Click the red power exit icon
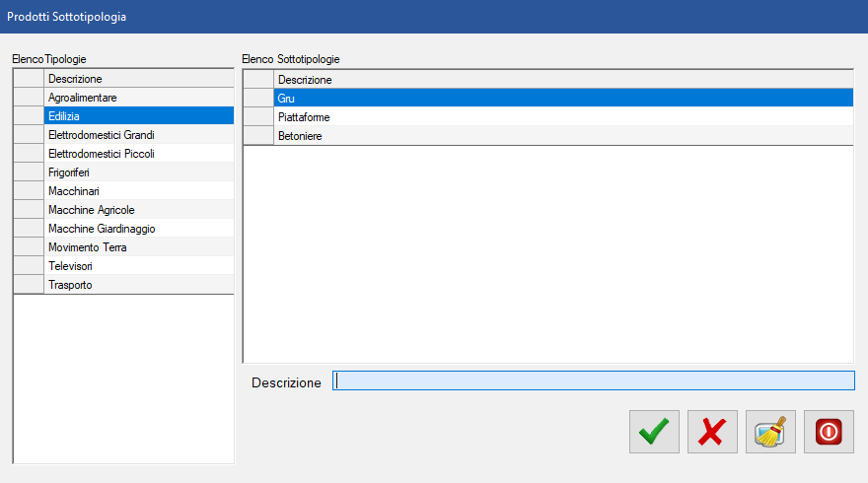This screenshot has width=868, height=483. click(x=829, y=432)
